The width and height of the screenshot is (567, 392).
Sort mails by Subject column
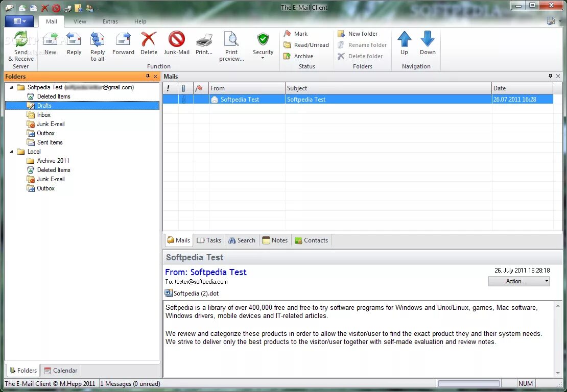point(388,88)
